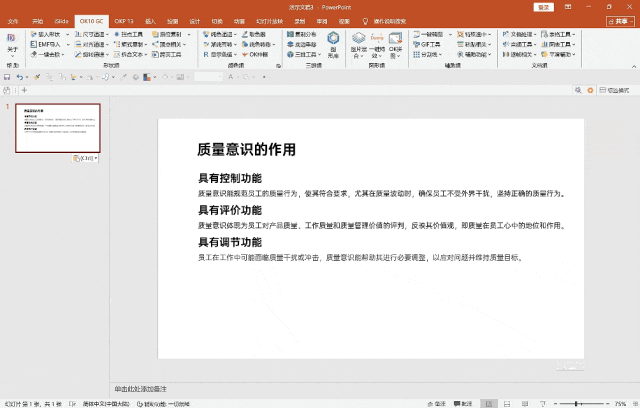Click the font color swatch in quick toolbar
Image resolution: width=640 pixels, height=408 pixels.
[231, 77]
